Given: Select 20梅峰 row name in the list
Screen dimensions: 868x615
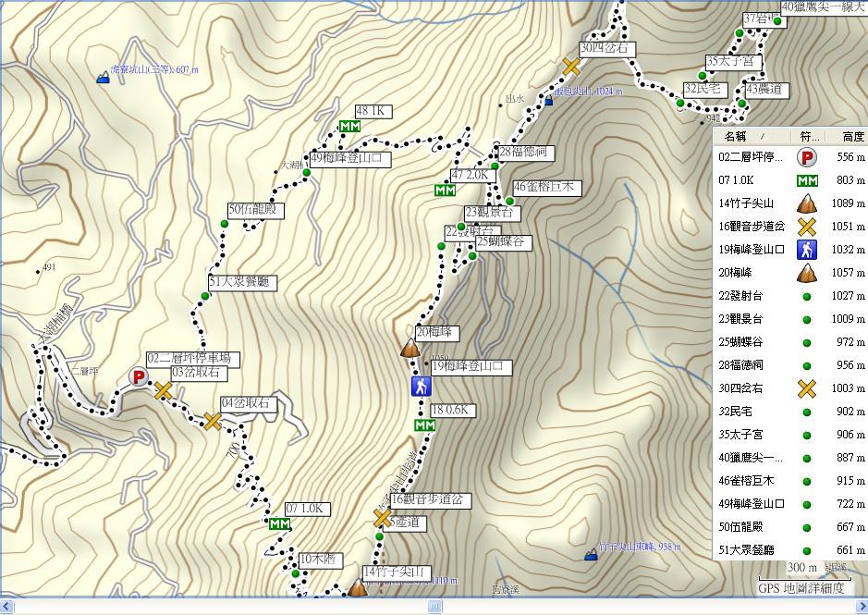Looking at the screenshot, I should (x=735, y=273).
